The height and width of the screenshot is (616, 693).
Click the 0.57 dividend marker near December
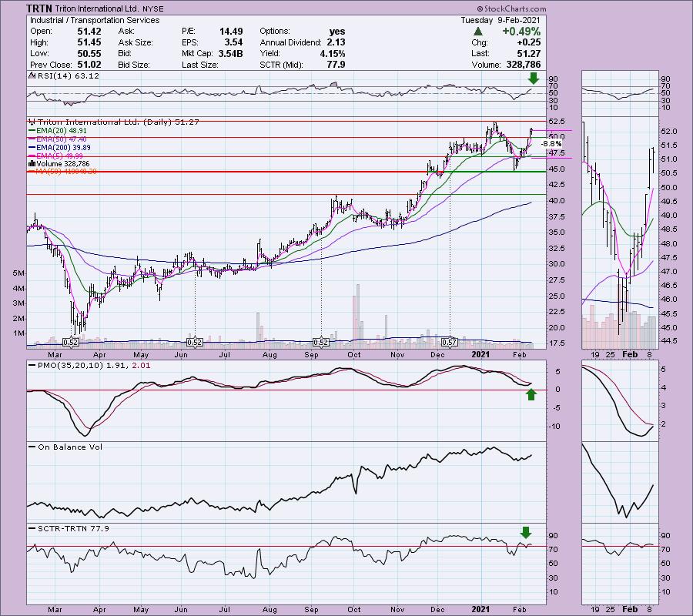[450, 343]
